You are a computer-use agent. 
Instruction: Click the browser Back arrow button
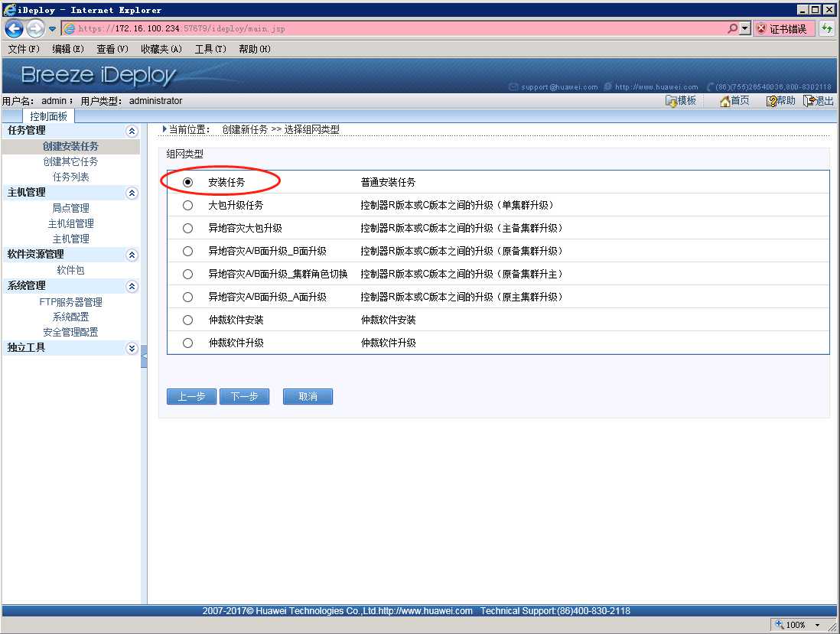click(14, 28)
